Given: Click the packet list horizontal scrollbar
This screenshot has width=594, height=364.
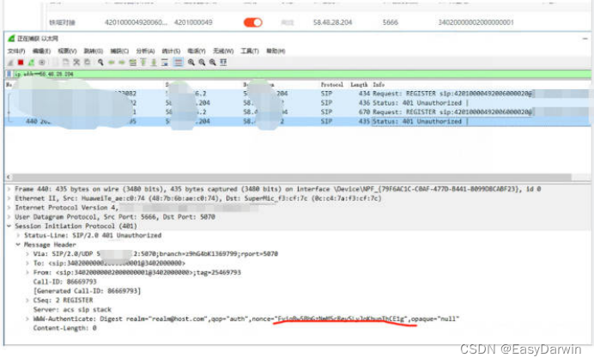Looking at the screenshot, I should 292,177.
